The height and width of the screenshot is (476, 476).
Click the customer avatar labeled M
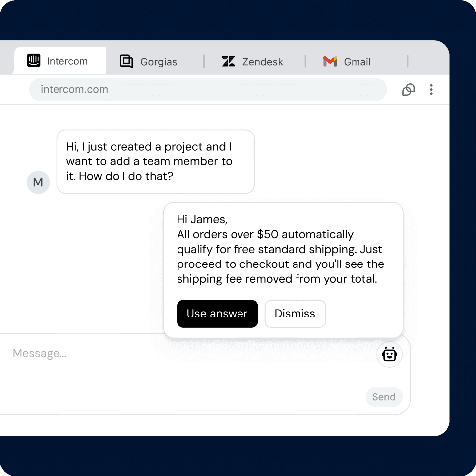(x=38, y=182)
